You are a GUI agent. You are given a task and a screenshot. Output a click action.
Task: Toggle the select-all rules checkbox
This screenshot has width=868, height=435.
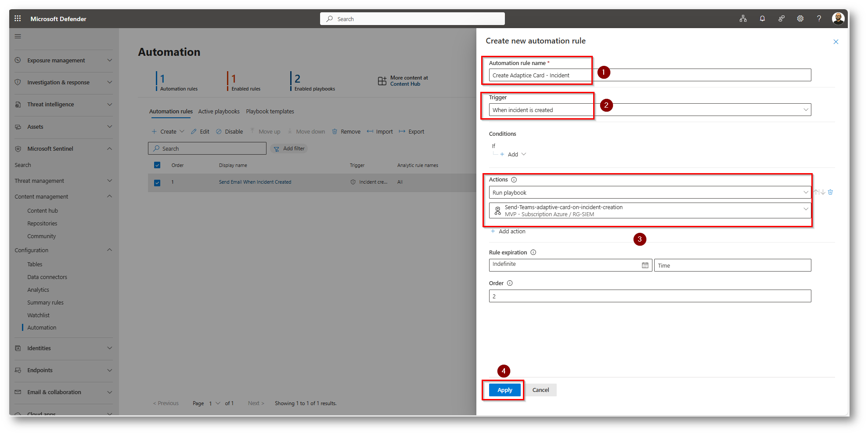(x=157, y=165)
